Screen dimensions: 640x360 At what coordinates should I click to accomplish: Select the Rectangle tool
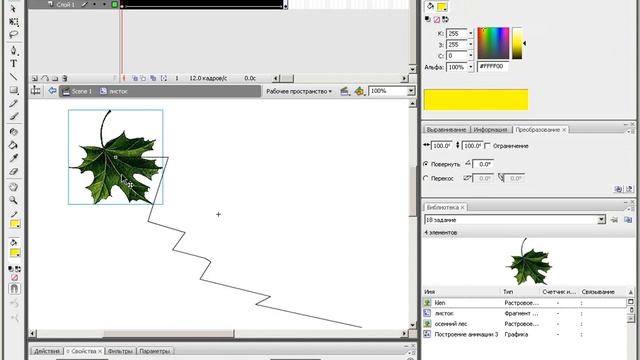[x=13, y=90]
